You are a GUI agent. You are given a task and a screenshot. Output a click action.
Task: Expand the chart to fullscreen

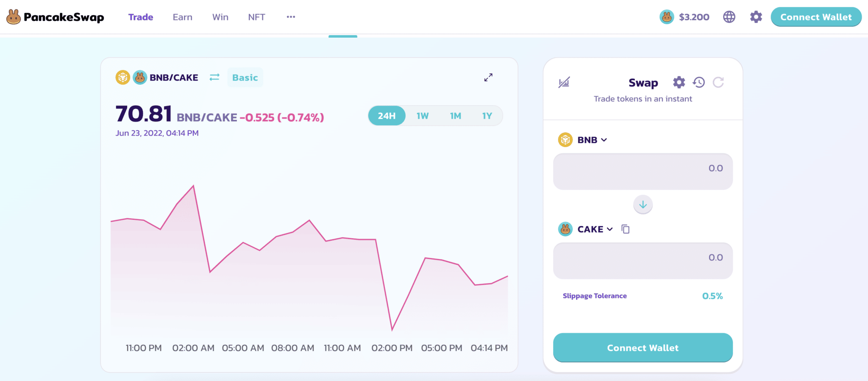coord(488,78)
